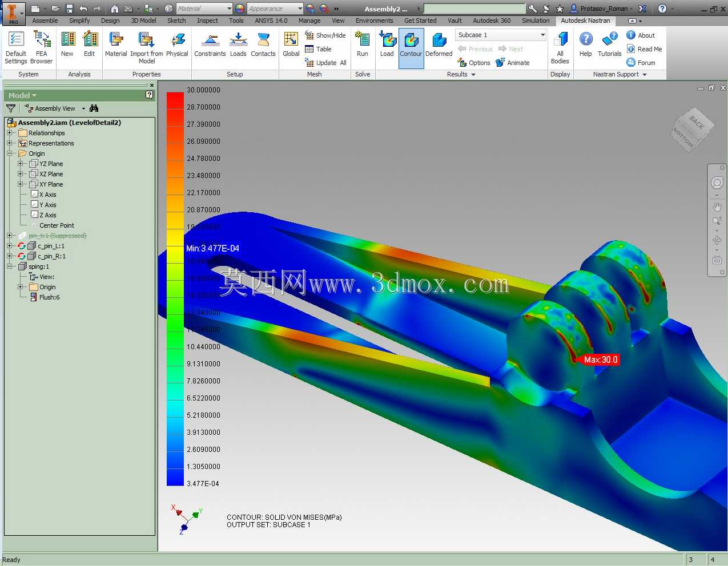This screenshot has height=566, width=728.
Task: Show the Deformed results view
Action: [439, 45]
